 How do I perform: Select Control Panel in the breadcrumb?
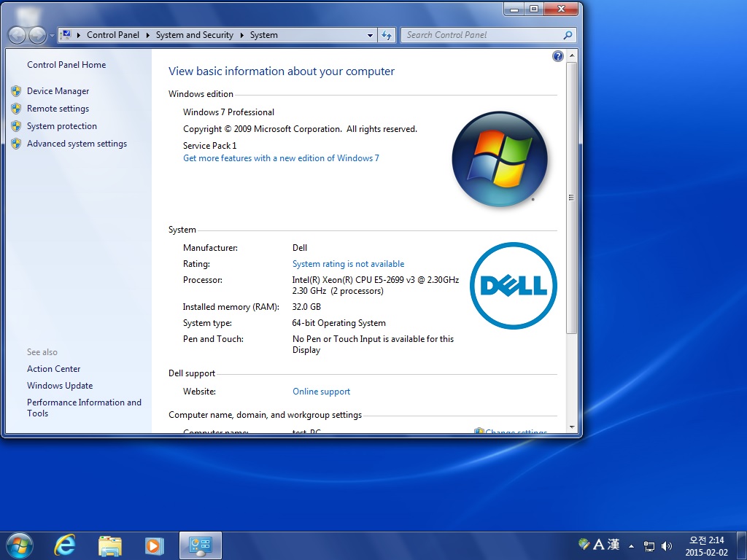point(113,35)
